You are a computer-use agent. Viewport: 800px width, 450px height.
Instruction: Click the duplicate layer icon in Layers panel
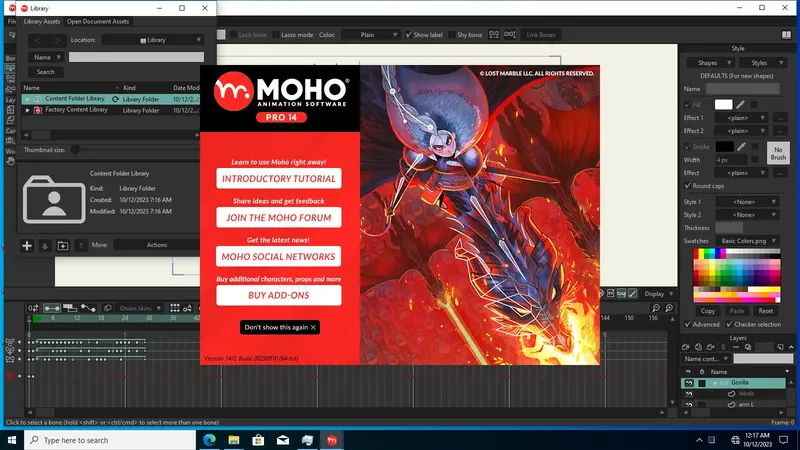(698, 347)
